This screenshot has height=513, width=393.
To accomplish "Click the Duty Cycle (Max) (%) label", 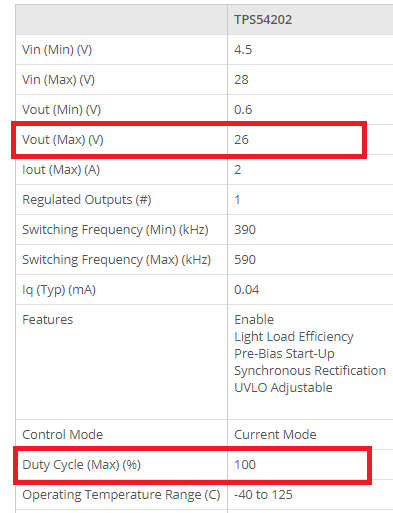I will 82,465.
